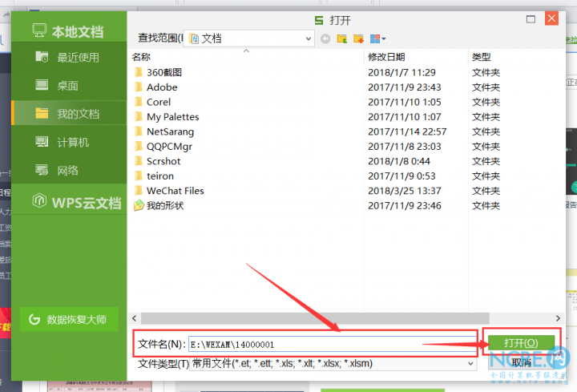
Task: Open the 最近使用 (recent) sidebar item
Action: click(x=69, y=58)
